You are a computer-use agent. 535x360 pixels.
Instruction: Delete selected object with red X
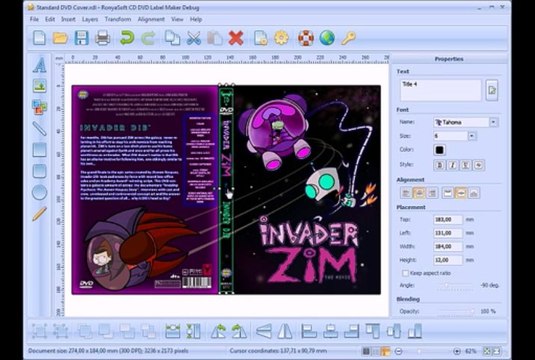click(x=236, y=38)
